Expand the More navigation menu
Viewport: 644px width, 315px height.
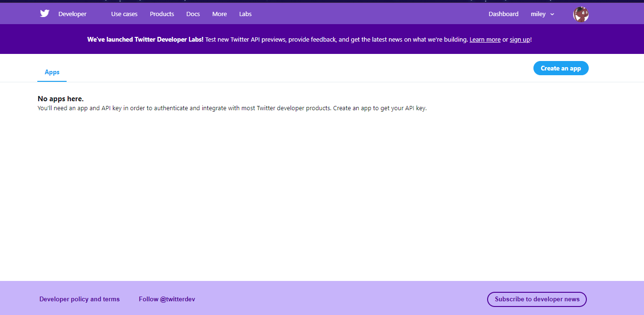pos(219,14)
